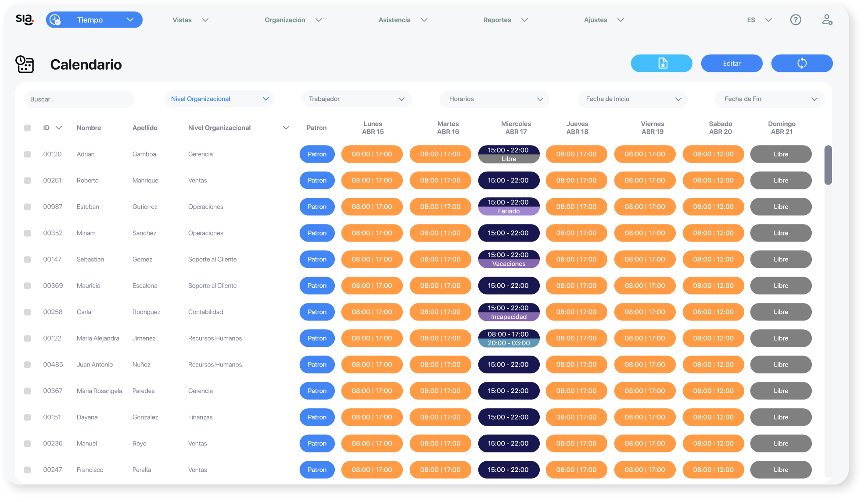Viewport: 868px width, 502px height.
Task: Check the row for Esteban Gutierrez
Action: tap(27, 207)
